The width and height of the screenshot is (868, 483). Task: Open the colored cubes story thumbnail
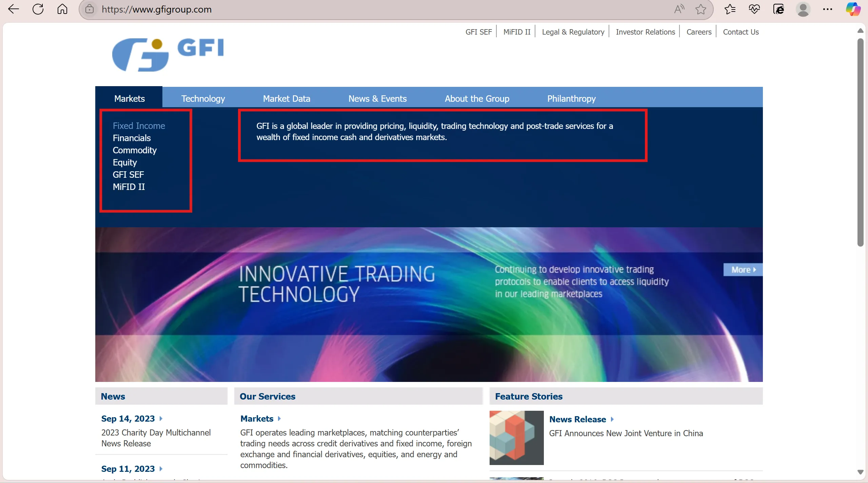pyautogui.click(x=516, y=438)
